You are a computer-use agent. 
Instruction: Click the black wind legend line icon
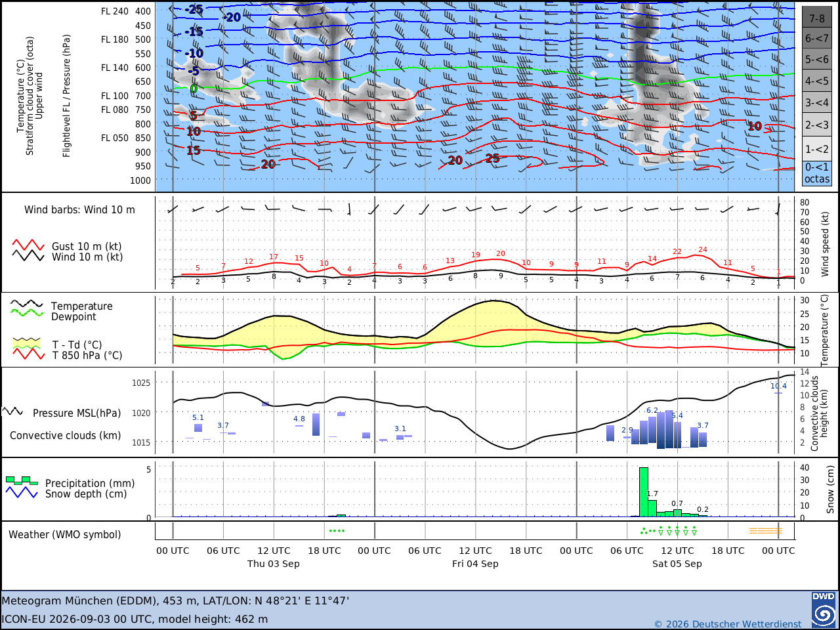pos(28,256)
